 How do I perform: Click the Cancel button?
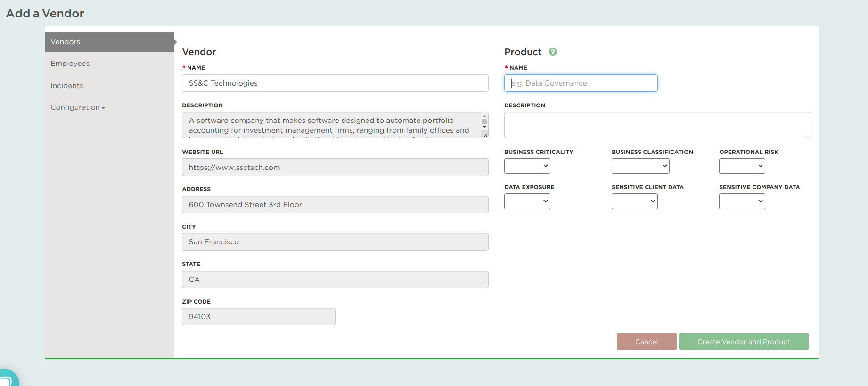pyautogui.click(x=647, y=342)
